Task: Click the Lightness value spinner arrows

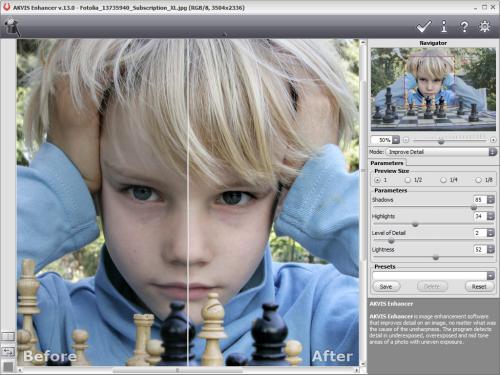Action: click(x=490, y=249)
